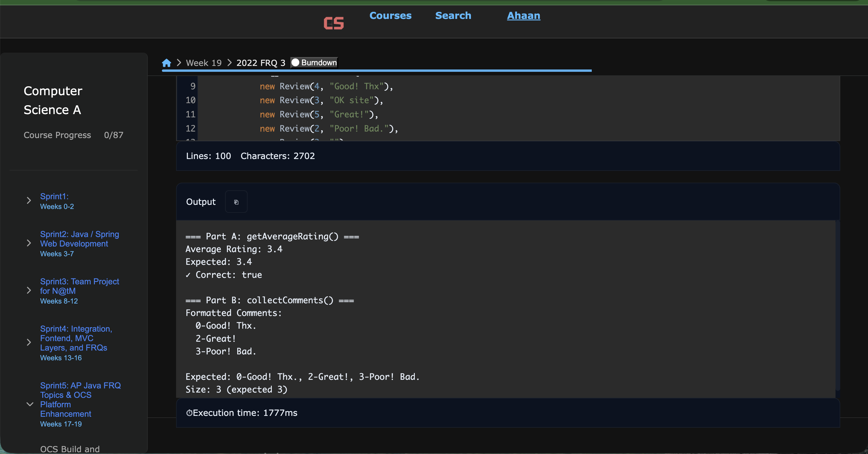Click the 2022 FRQ 3 breadcrumb
This screenshot has width=868, height=454.
point(261,63)
